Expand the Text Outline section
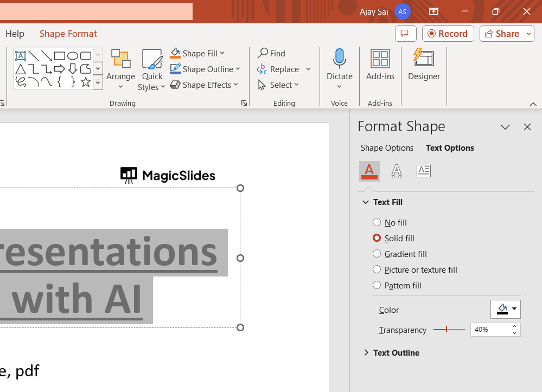542x392 pixels. coord(396,352)
